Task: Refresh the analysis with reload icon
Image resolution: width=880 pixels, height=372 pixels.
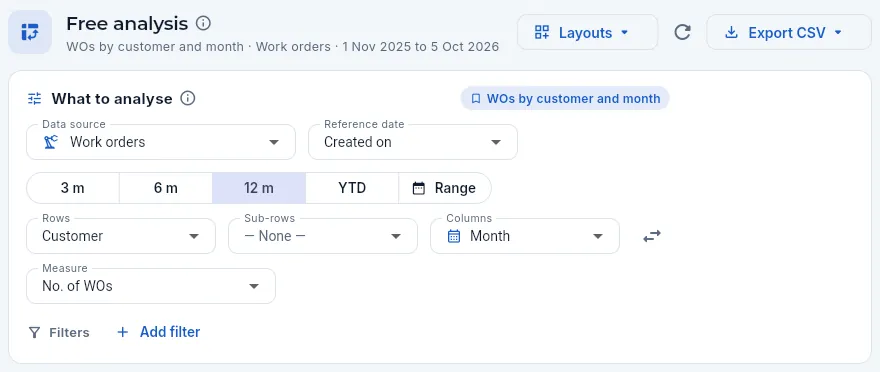Action: (x=682, y=33)
